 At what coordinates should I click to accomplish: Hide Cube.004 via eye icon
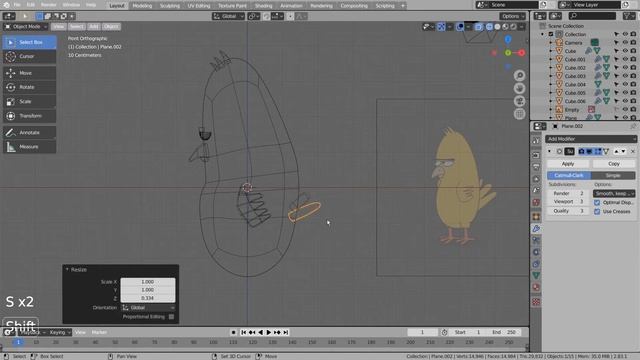(625, 84)
